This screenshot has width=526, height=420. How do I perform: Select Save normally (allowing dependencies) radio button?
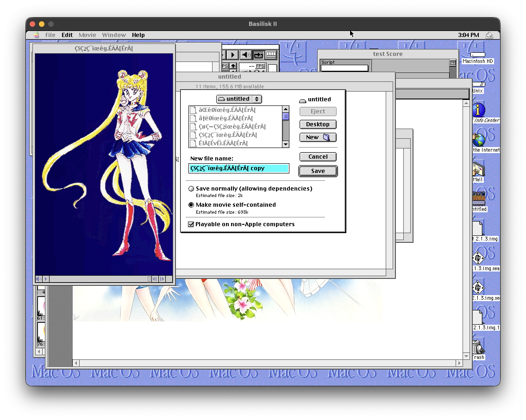191,189
